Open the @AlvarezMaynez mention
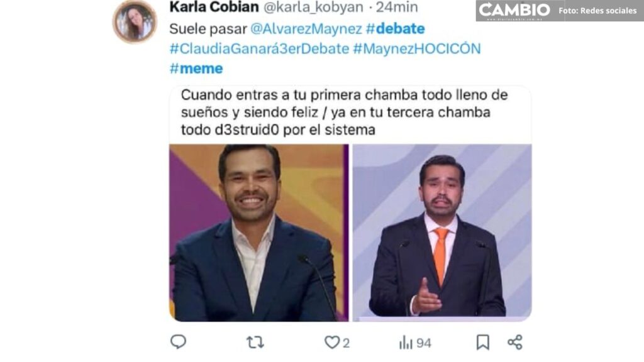 [306, 29]
